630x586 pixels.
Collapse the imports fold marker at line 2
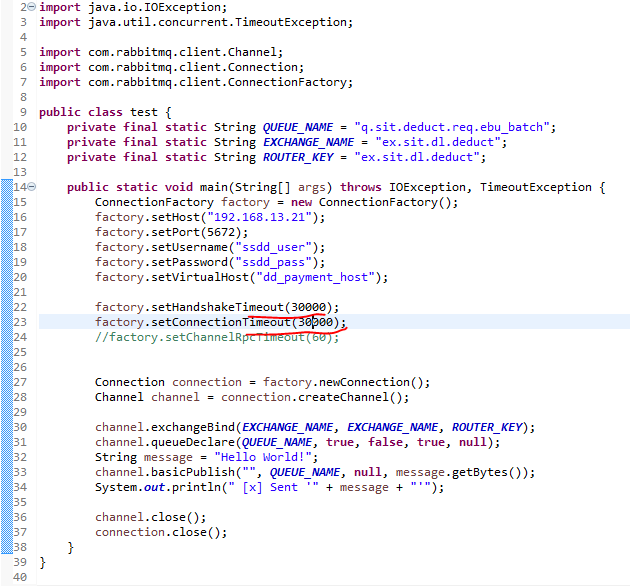pos(31,7)
